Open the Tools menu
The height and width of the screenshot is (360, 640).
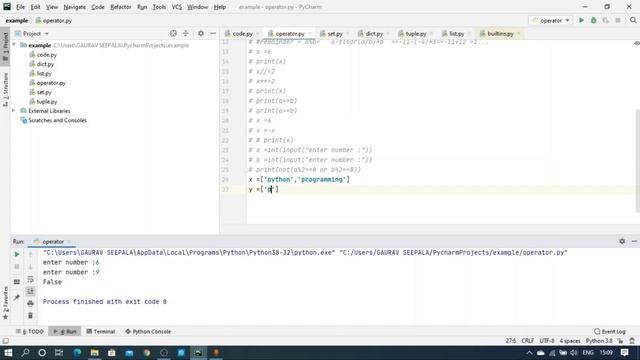pos(159,7)
